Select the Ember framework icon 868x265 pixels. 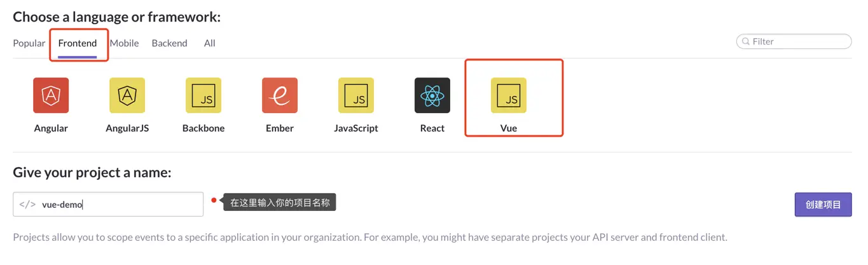coord(280,95)
